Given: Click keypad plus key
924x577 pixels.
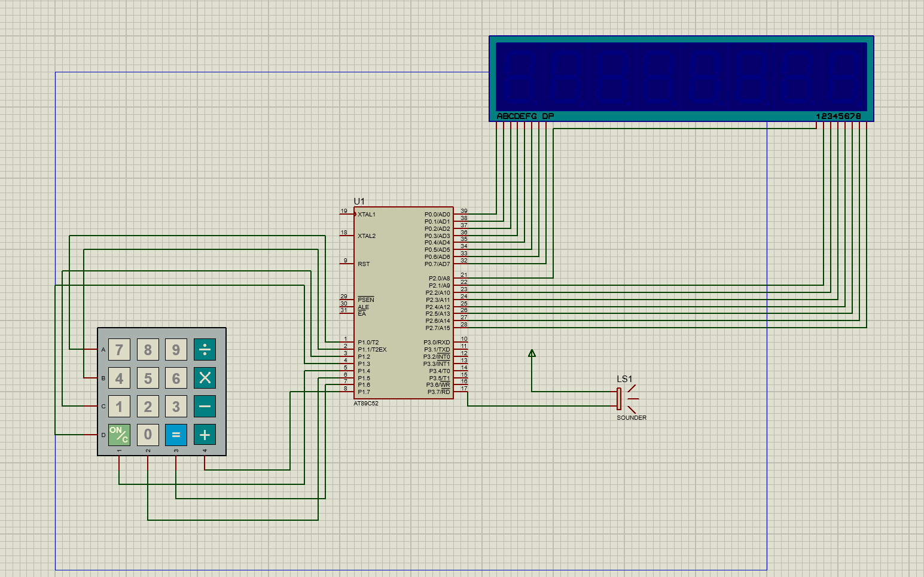Looking at the screenshot, I should 205,435.
